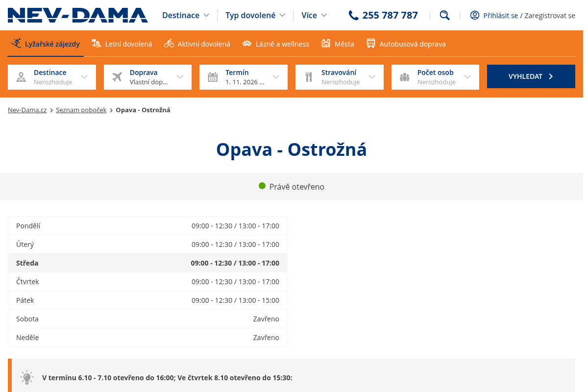Open Seznam poboček breadcrumb
Viewport: 588px width, 392px height.
[81, 110]
